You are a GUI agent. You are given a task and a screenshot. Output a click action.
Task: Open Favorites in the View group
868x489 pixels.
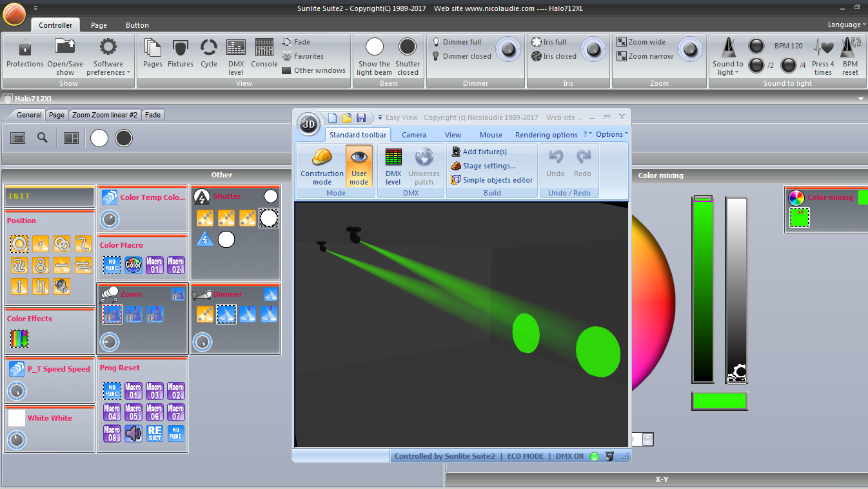point(303,56)
